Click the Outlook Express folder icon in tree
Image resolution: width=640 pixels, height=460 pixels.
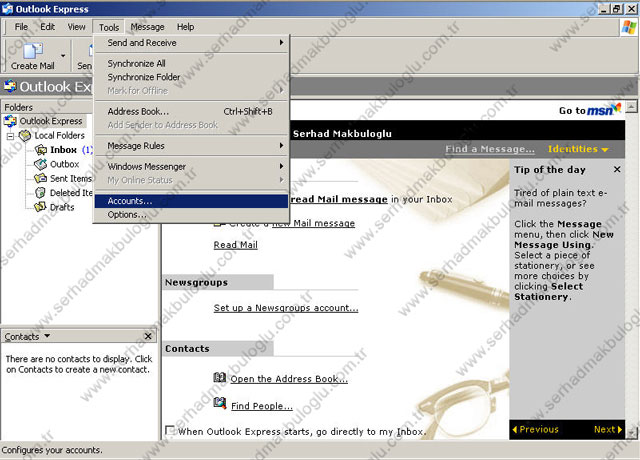point(10,121)
